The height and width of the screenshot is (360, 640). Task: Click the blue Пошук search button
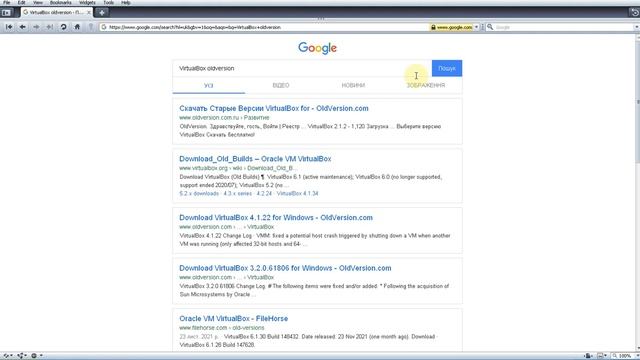coord(447,68)
